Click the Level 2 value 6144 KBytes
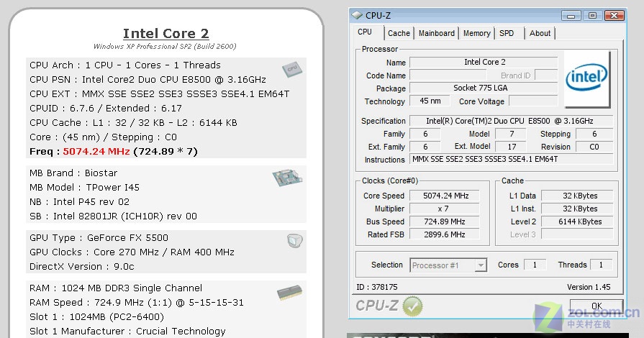Image resolution: width=644 pixels, height=338 pixels. [x=577, y=221]
